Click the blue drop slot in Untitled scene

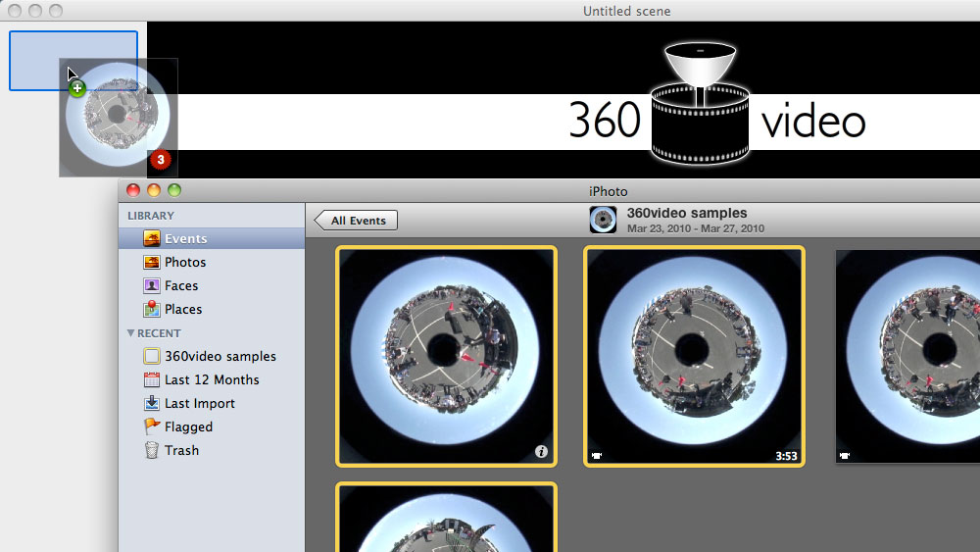(x=73, y=61)
